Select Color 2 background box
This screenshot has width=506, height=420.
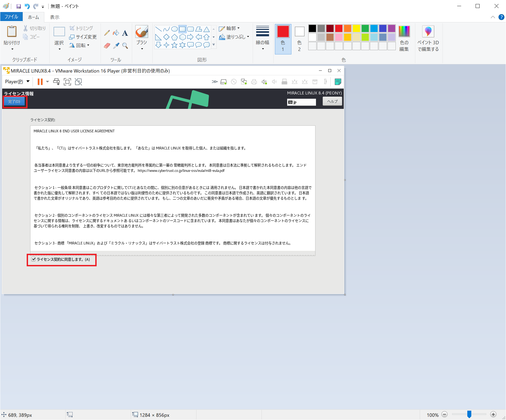click(x=299, y=39)
